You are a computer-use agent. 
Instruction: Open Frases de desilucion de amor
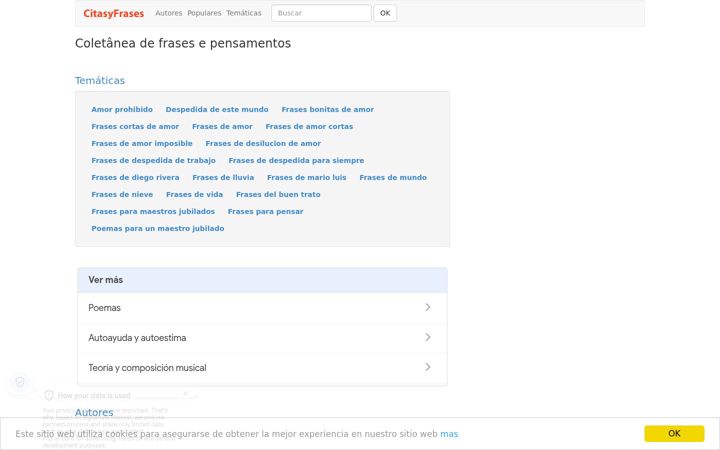tap(263, 143)
